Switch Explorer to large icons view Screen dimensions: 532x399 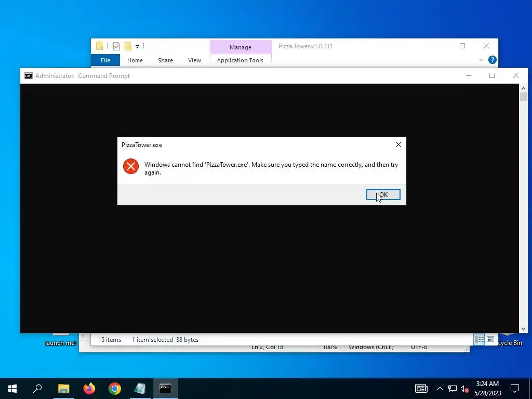490,339
